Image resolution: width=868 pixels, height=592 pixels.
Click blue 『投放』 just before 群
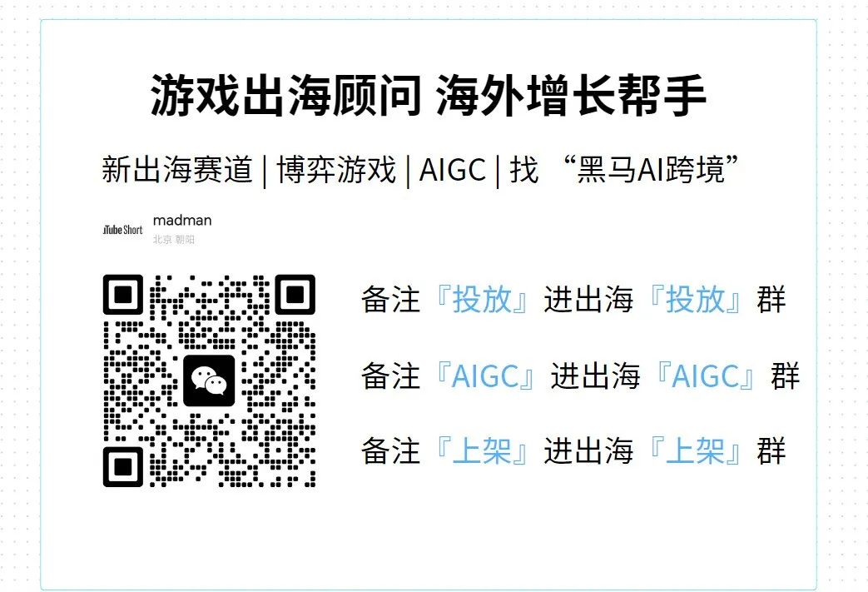[695, 300]
